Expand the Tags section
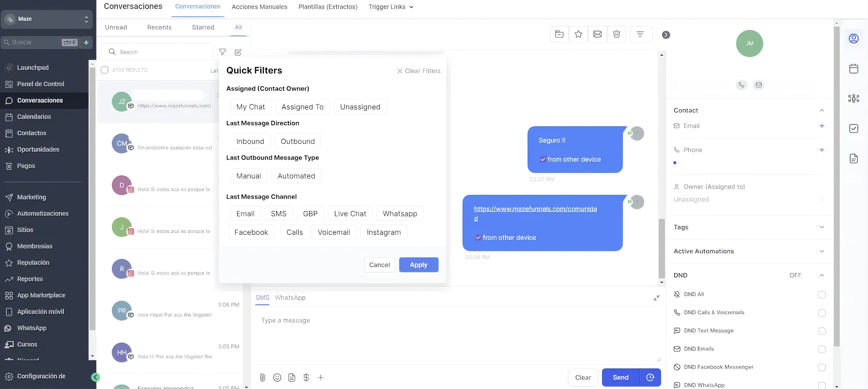 (821, 227)
